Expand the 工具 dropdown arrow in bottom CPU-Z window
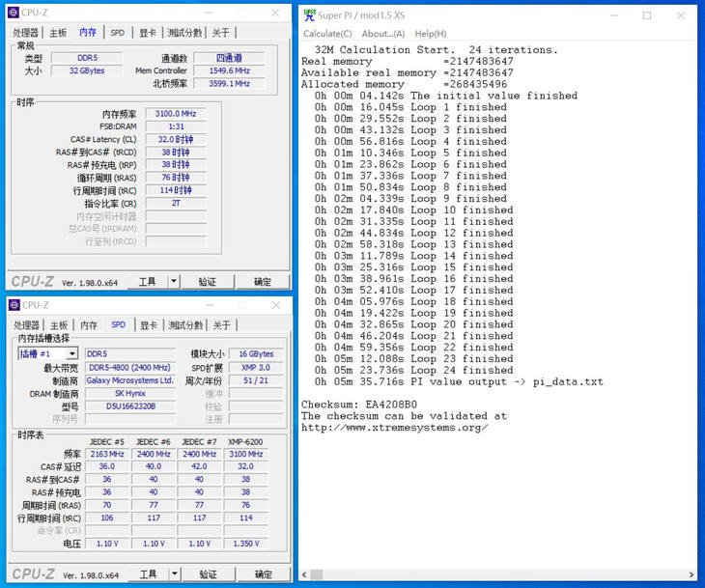The width and height of the screenshot is (705, 588). coord(175,574)
